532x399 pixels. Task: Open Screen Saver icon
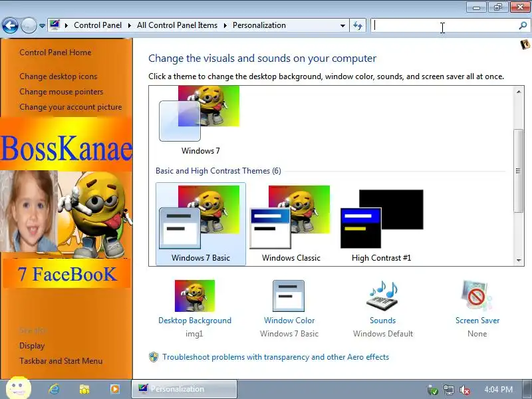coord(476,295)
